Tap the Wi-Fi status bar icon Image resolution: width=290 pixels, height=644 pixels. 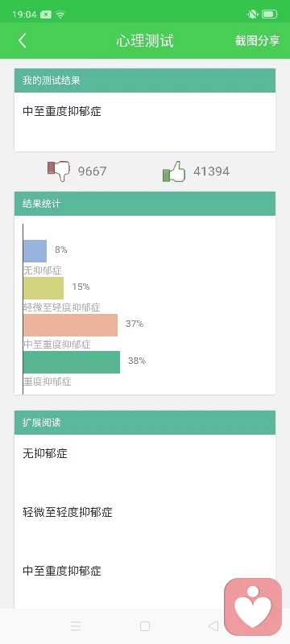[60, 14]
